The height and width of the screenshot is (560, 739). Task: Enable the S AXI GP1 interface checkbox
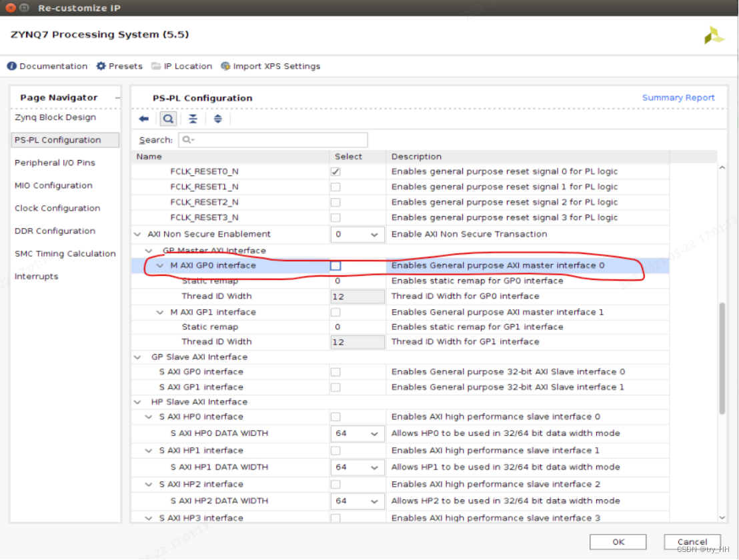click(335, 387)
